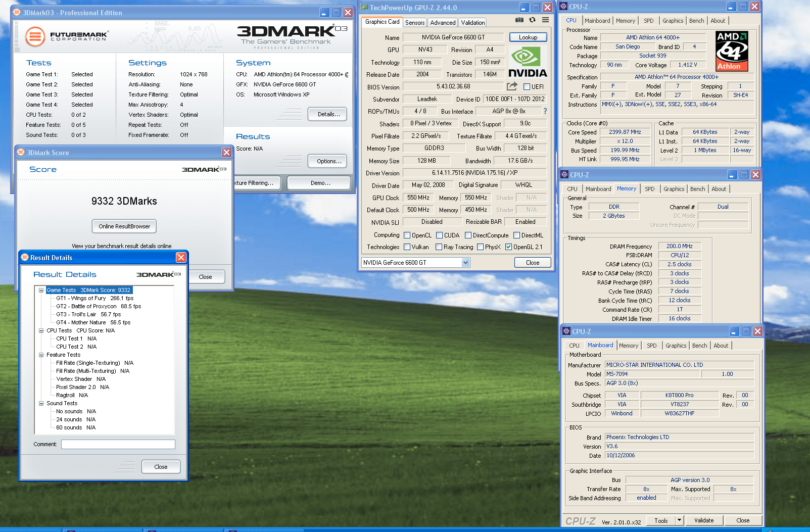Take a GPU-Z screenshot with the camera icon

(x=519, y=20)
